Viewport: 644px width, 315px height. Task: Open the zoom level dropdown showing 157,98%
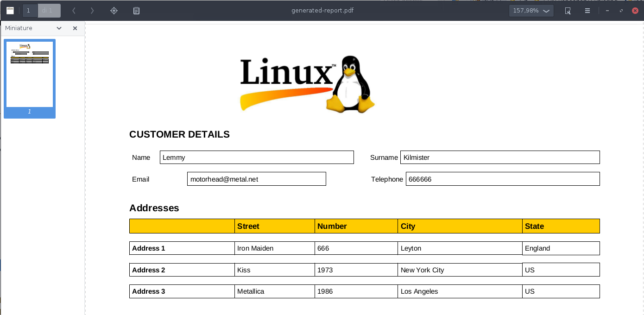tap(531, 10)
